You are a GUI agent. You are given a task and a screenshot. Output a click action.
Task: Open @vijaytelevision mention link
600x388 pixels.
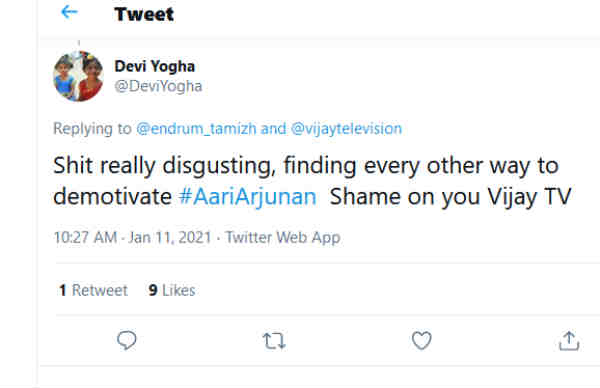pyautogui.click(x=346, y=129)
